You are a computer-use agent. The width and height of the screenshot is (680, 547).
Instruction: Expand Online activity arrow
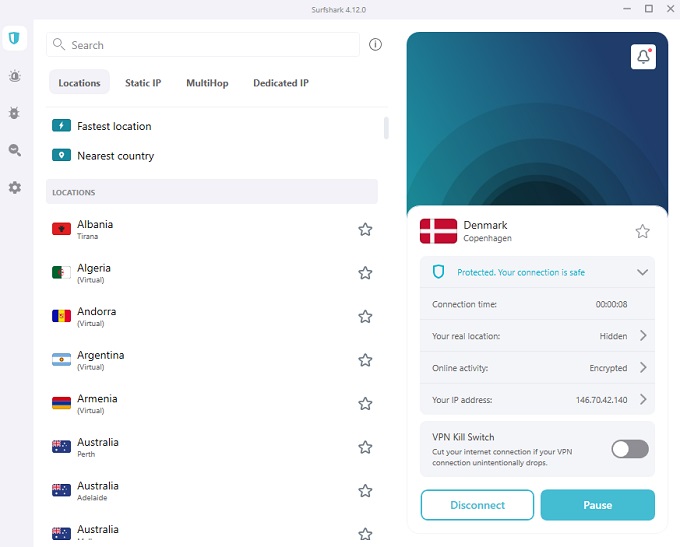tap(643, 367)
